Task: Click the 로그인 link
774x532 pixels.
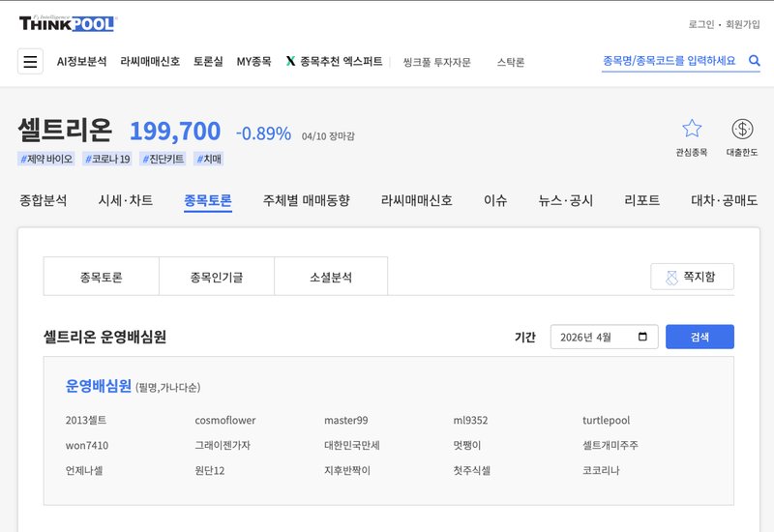Action: click(700, 24)
